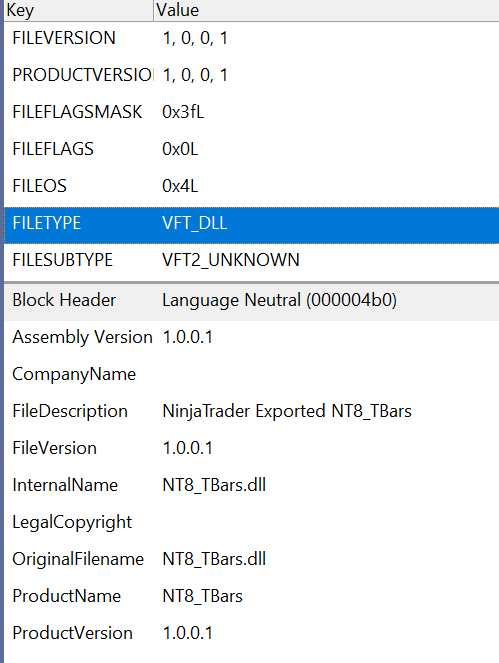Click the Key column header
Viewport: 499px width, 663px height.
79,10
